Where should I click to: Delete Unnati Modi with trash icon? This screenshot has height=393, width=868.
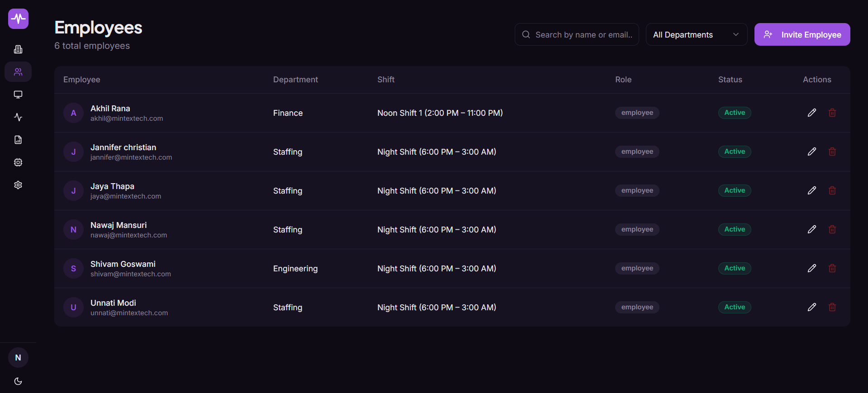pos(832,307)
